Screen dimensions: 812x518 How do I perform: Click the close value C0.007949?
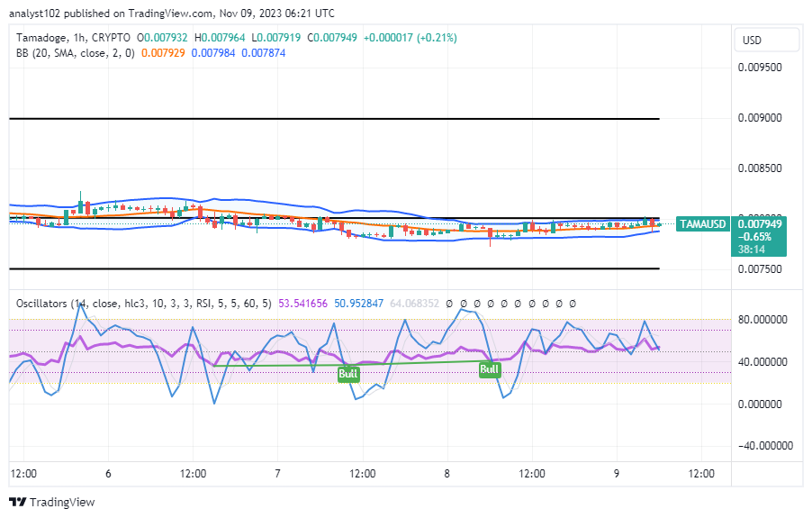click(332, 38)
